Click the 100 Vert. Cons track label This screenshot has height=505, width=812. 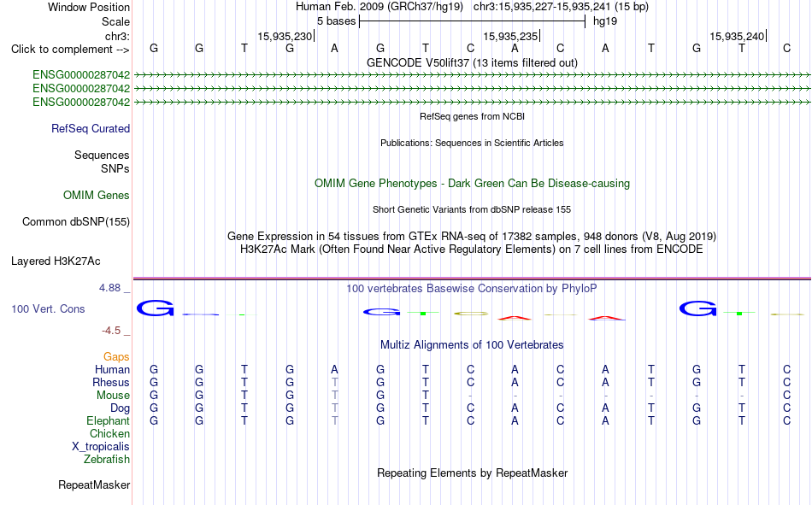[48, 308]
